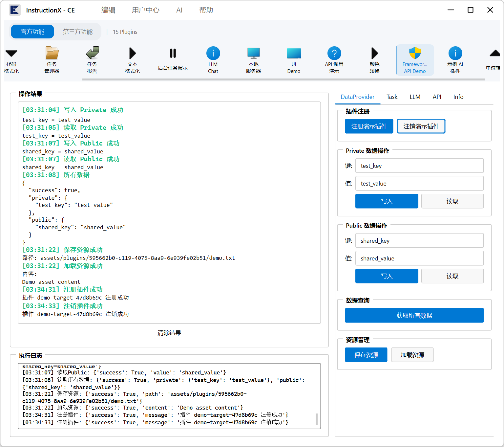Open the 本地服务器 plugin
Screen dimensions: 504x447
click(x=254, y=60)
